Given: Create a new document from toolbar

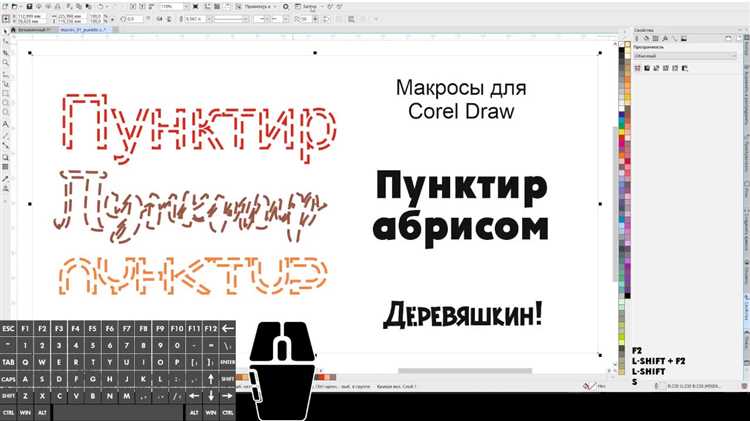Looking at the screenshot, I should pos(5,7).
